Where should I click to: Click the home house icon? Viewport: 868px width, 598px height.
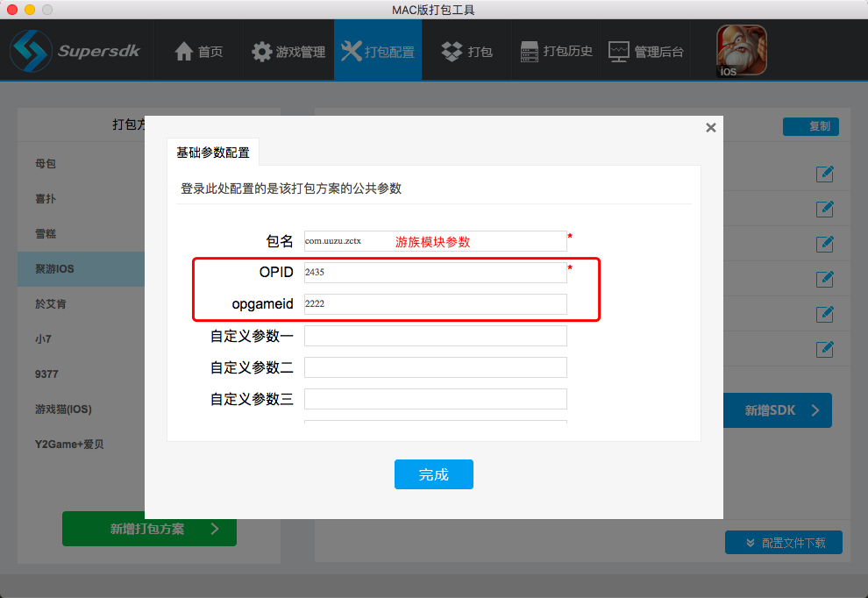point(184,52)
